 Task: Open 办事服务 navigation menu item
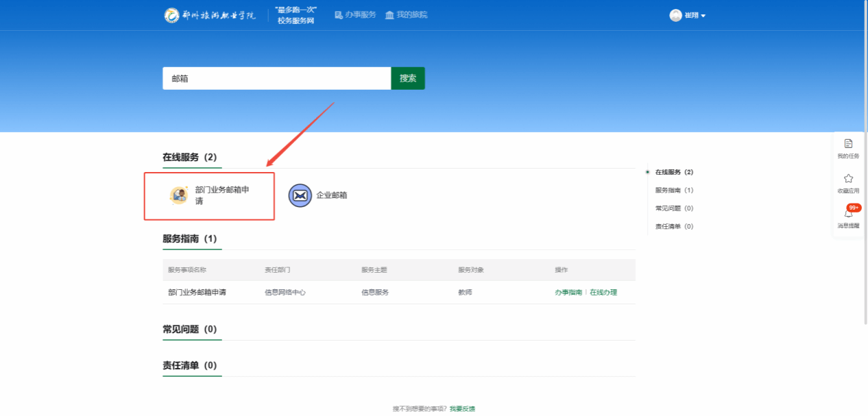click(x=361, y=15)
